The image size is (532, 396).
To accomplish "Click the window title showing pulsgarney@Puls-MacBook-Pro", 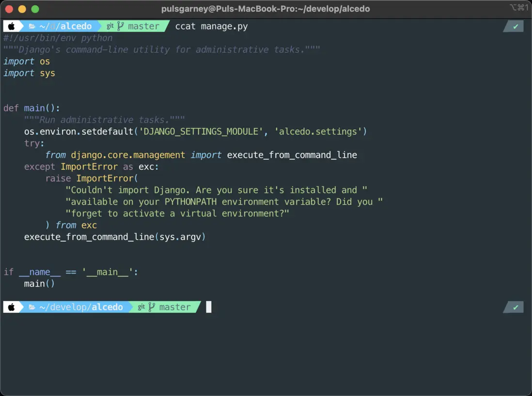I will click(266, 8).
